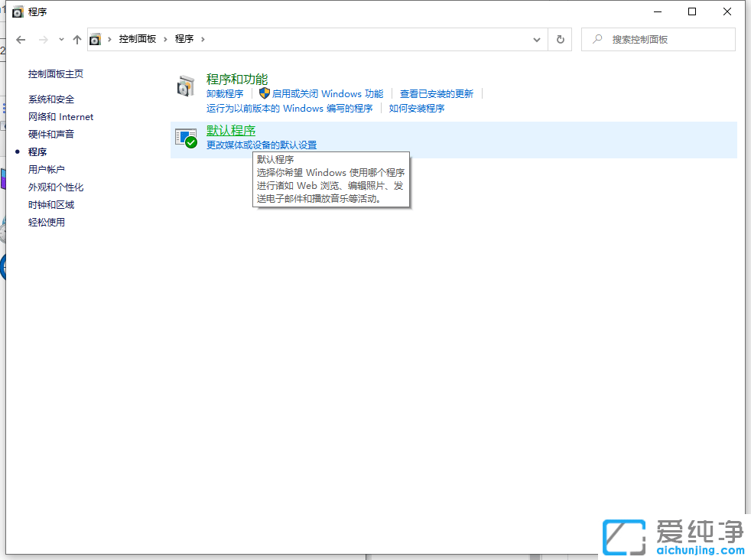Click the back navigation arrow
The height and width of the screenshot is (560, 751).
(x=20, y=39)
